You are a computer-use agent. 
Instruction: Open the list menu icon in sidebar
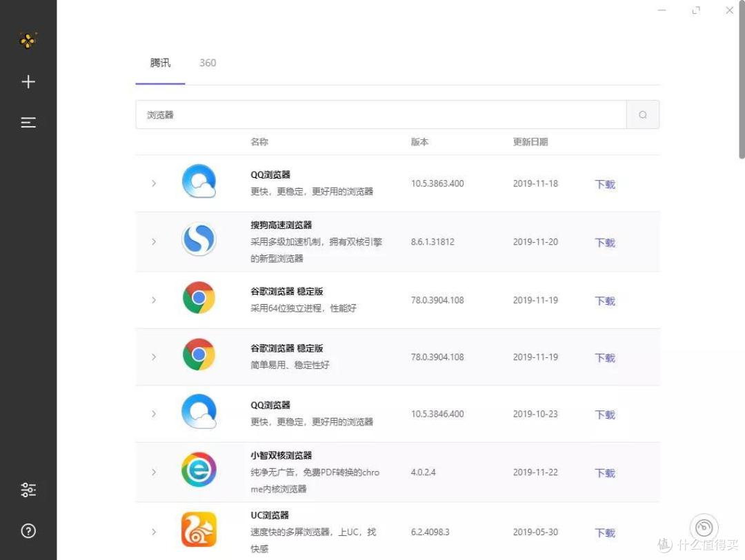tap(28, 123)
